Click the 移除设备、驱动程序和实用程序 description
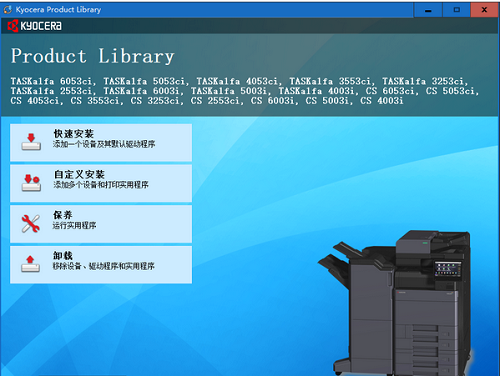The height and width of the screenshot is (376, 500). (x=103, y=266)
